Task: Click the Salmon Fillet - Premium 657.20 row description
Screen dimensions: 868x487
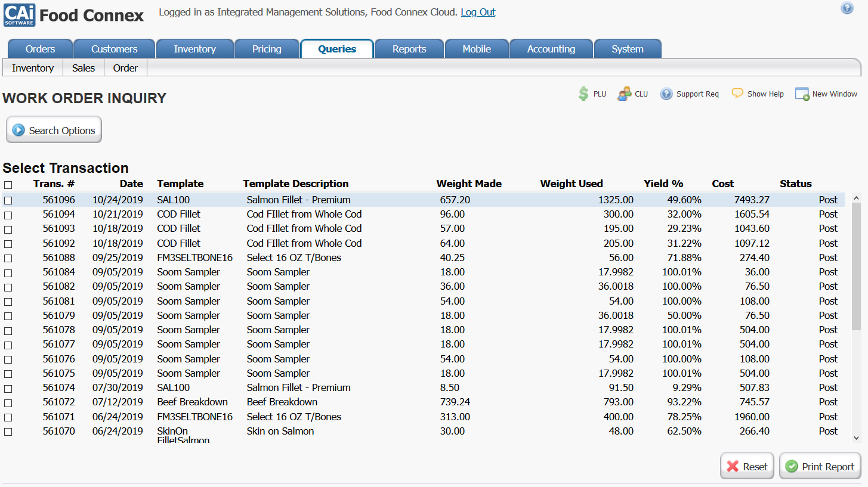Action: 299,200
